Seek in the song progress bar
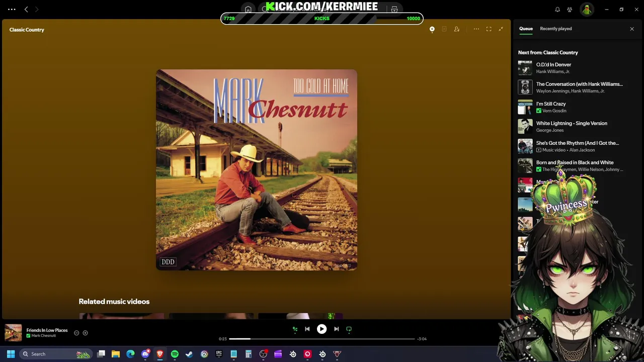Image resolution: width=644 pixels, height=362 pixels. coord(322,339)
